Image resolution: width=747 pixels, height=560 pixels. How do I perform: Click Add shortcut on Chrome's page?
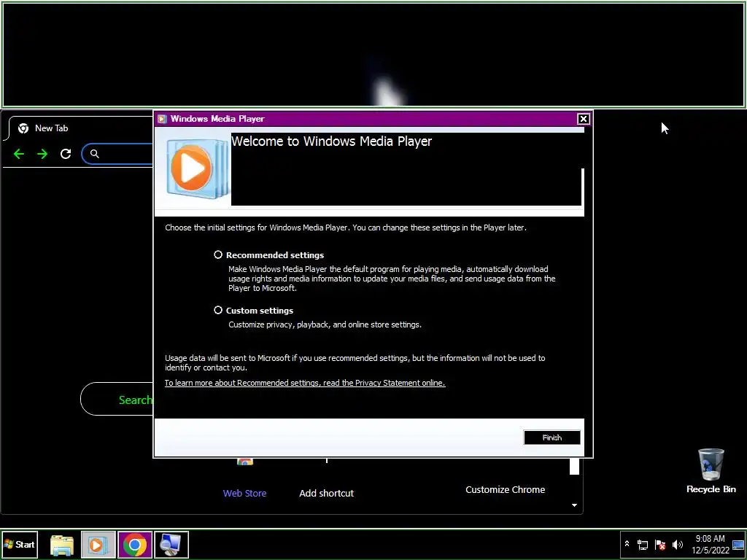(x=326, y=494)
